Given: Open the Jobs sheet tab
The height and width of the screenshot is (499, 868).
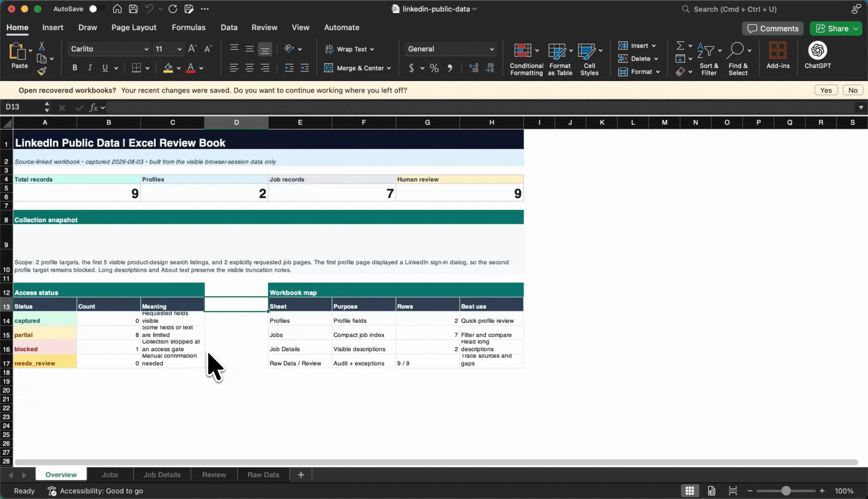Looking at the screenshot, I should 110,475.
